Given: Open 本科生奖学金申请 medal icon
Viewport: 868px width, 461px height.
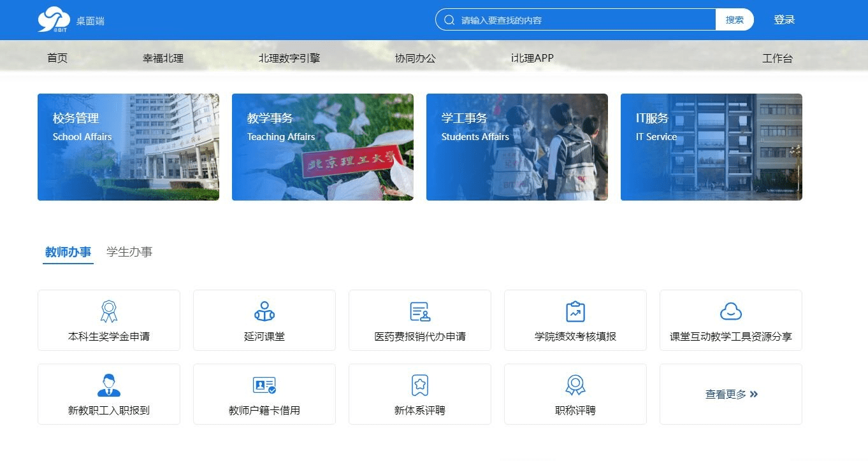Looking at the screenshot, I should (x=109, y=311).
